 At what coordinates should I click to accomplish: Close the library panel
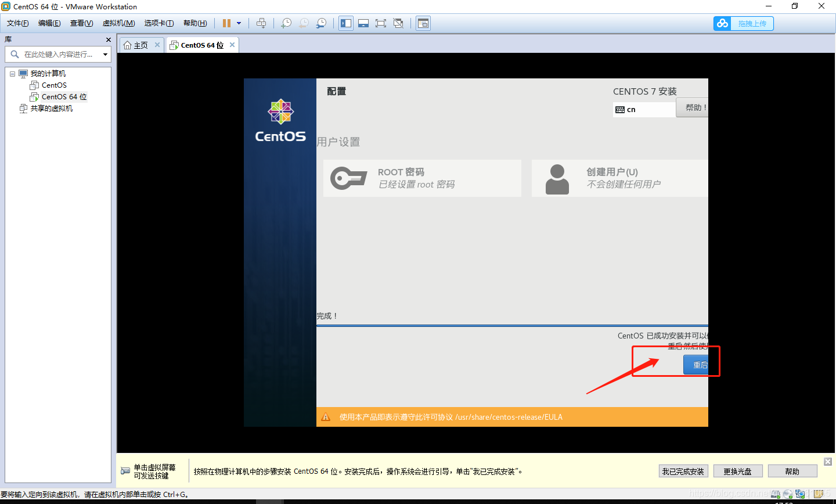(x=109, y=39)
